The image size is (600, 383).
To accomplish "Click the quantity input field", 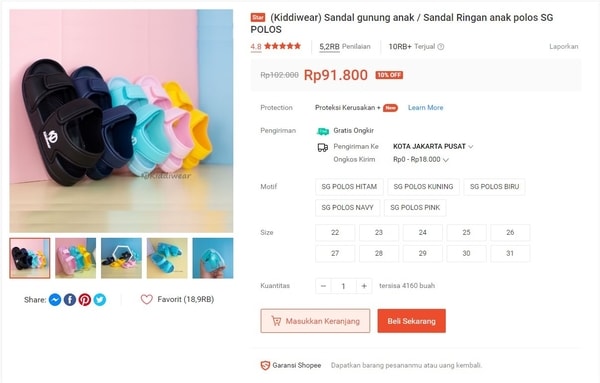I will pos(344,286).
